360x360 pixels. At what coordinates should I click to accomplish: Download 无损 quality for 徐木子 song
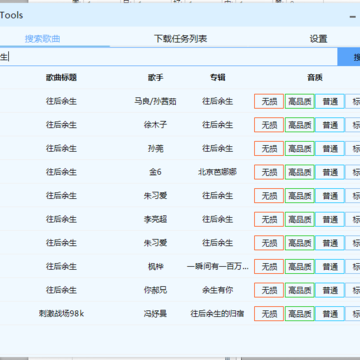[x=269, y=125]
